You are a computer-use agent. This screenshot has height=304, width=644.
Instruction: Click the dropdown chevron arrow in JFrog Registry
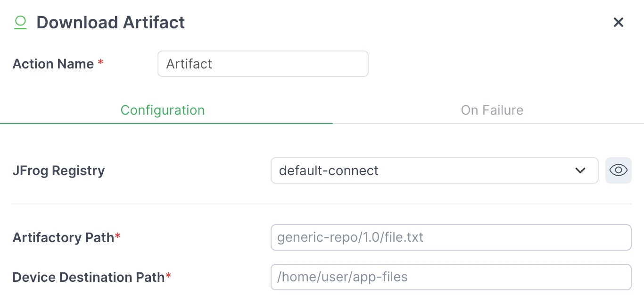580,170
